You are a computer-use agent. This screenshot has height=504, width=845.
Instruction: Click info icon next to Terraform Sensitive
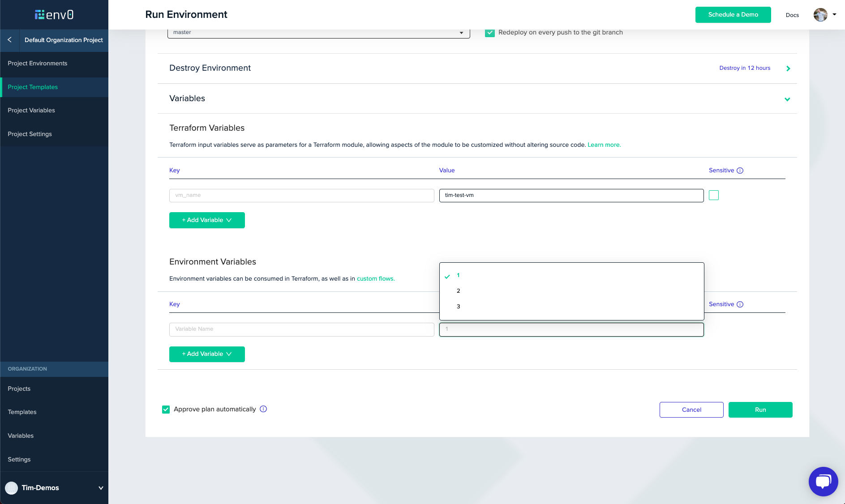pyautogui.click(x=740, y=171)
